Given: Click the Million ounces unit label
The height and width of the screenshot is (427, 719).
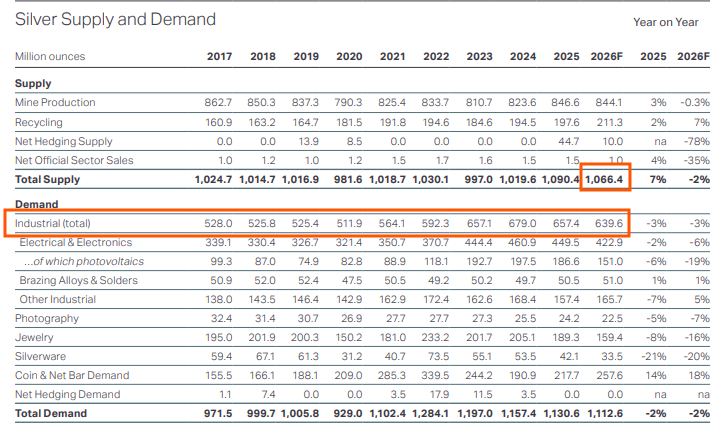Looking at the screenshot, I should [50, 56].
